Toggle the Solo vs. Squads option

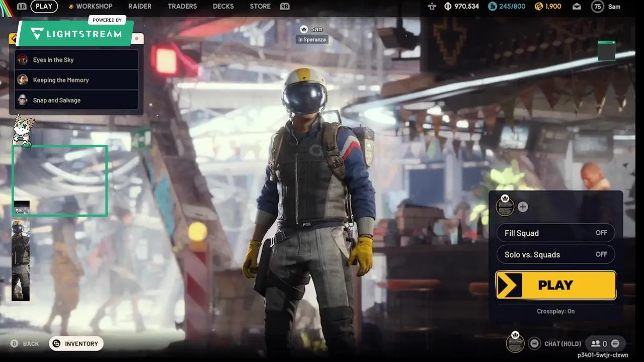(x=555, y=254)
